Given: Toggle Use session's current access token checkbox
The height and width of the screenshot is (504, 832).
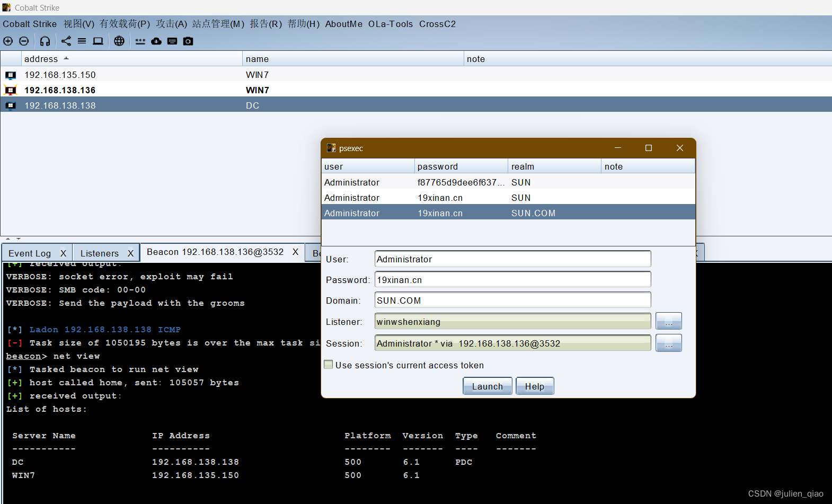Looking at the screenshot, I should tap(329, 365).
